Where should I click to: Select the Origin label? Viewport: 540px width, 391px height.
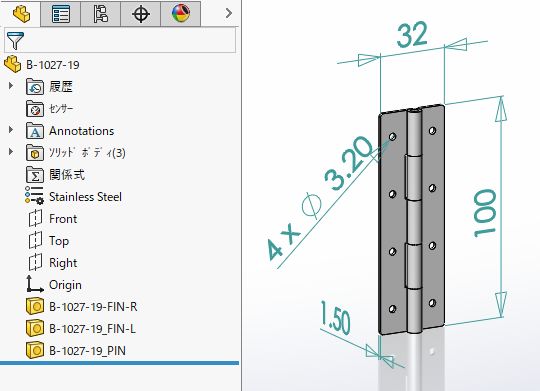(65, 285)
